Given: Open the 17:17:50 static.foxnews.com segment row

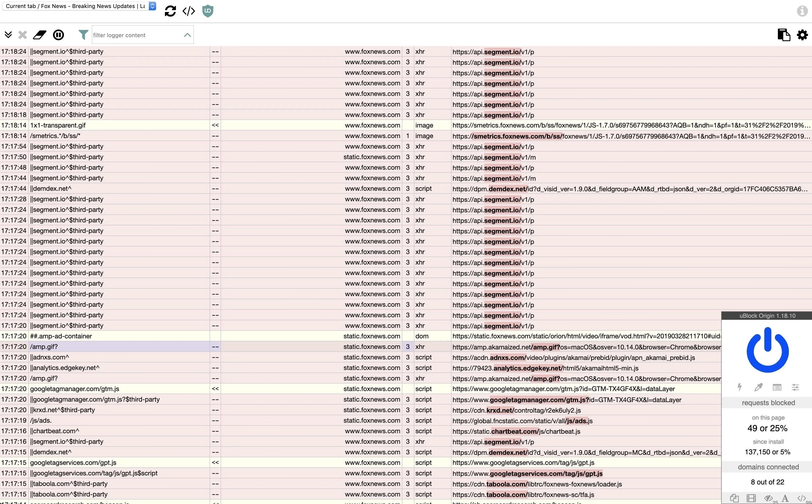Looking at the screenshot, I should pos(406,157).
